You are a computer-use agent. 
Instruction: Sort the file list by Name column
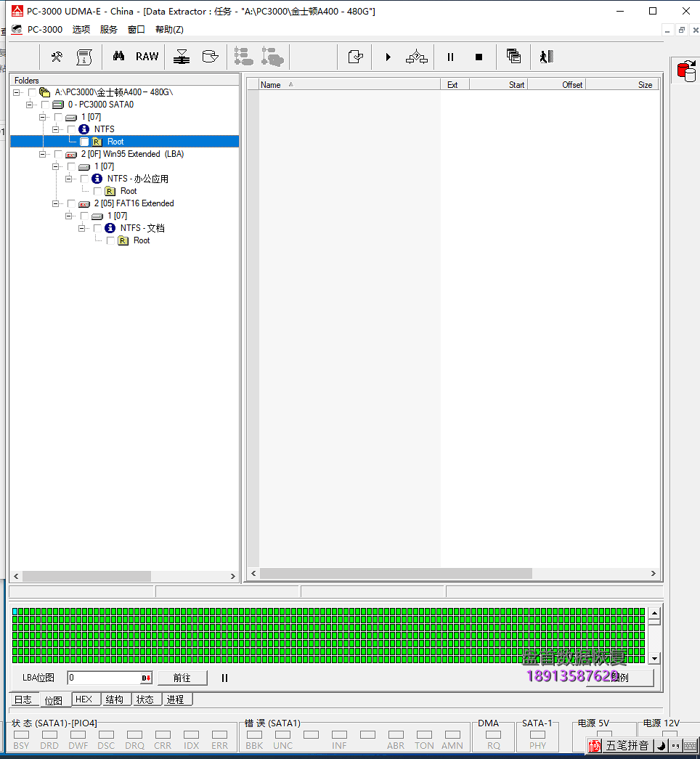coord(349,85)
